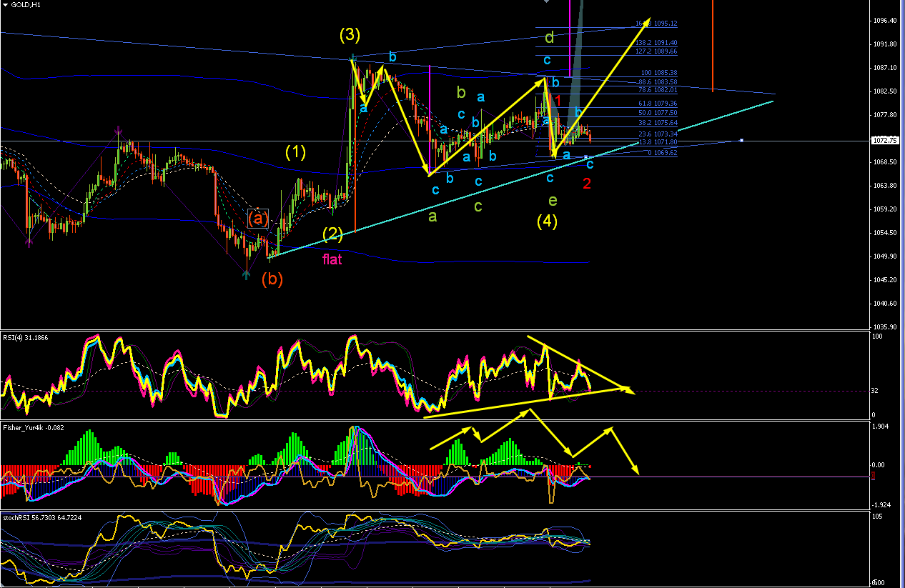Click the 1091.80 price axis label
This screenshot has width=905, height=588.
coord(885,44)
